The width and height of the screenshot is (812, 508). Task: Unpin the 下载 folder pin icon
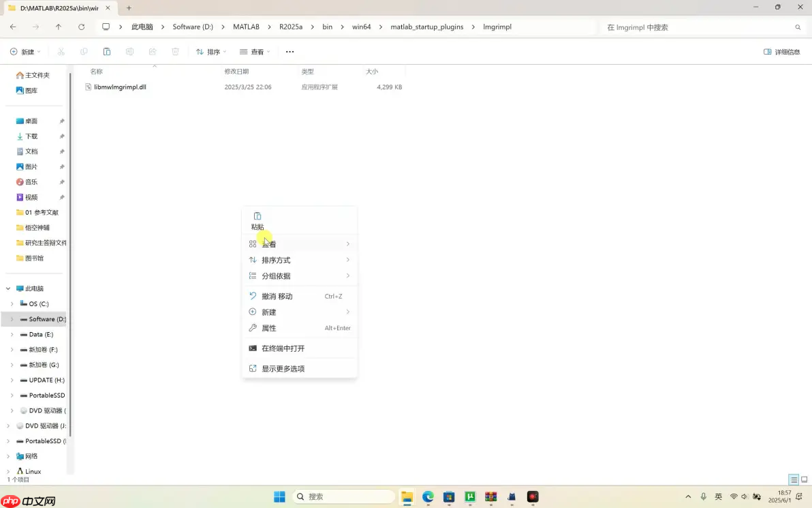[x=61, y=136]
